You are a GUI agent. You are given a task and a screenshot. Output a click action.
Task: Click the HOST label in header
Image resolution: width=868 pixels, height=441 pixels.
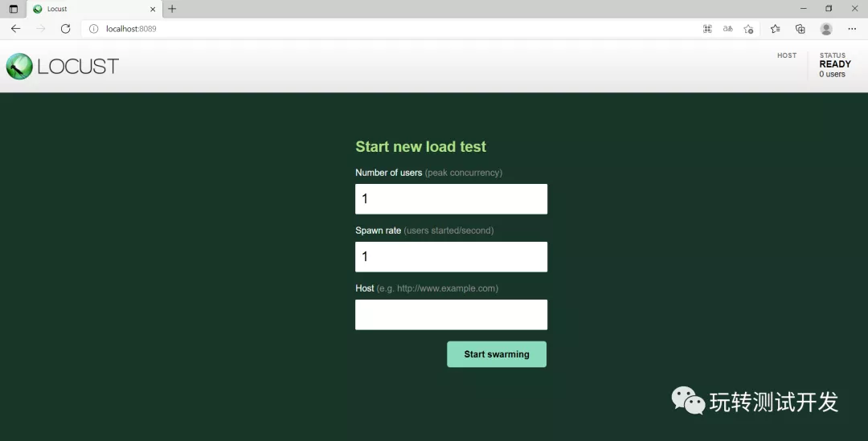[787, 55]
